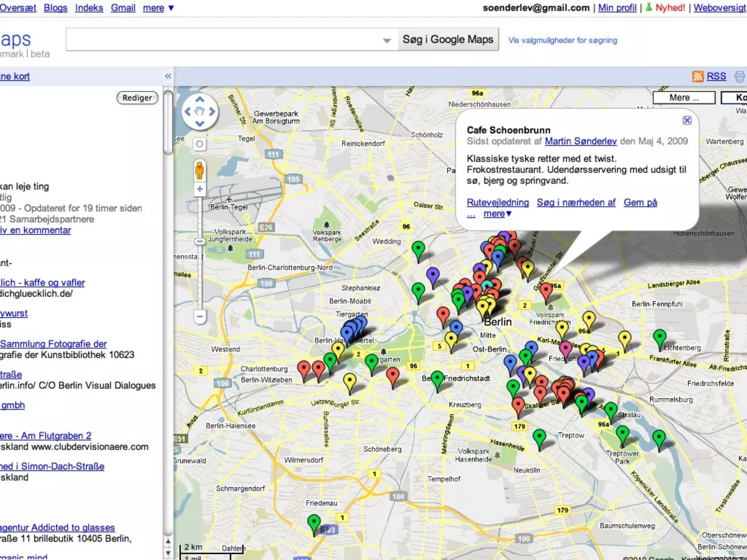
Task: Open the search box dropdown arrow
Action: point(387,40)
